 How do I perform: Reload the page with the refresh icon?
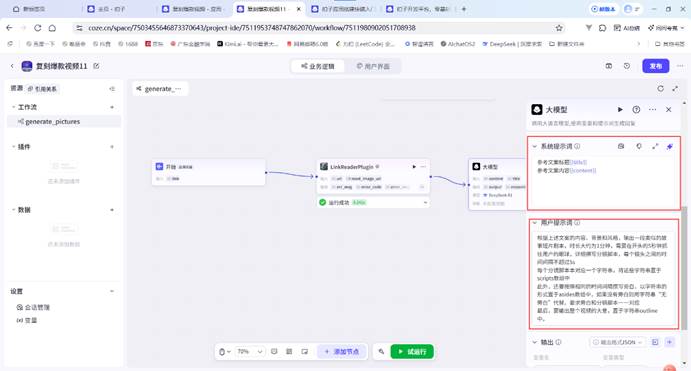(x=38, y=28)
